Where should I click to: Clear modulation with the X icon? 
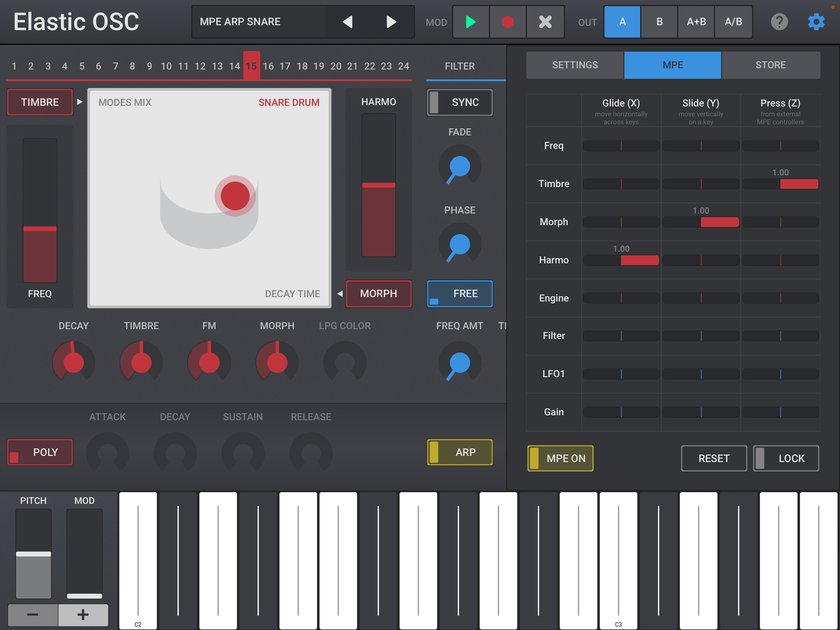545,22
